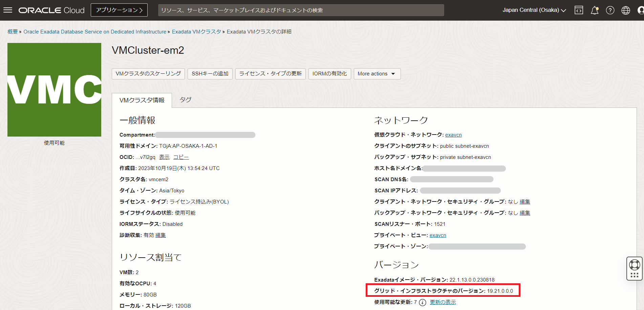Click the info icon next to available updates
This screenshot has height=310, width=644.
coord(422,302)
